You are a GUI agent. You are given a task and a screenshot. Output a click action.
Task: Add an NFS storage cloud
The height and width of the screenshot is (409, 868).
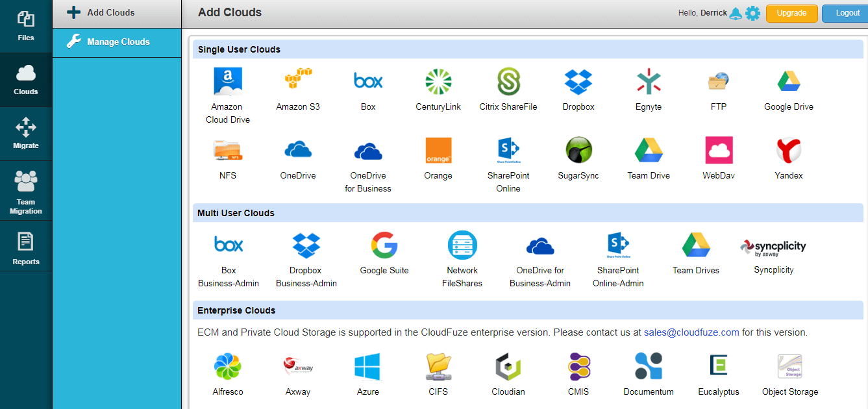coord(228,151)
